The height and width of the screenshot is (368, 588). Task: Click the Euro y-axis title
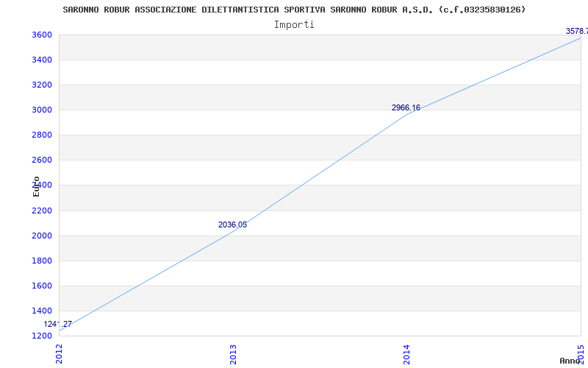click(36, 186)
